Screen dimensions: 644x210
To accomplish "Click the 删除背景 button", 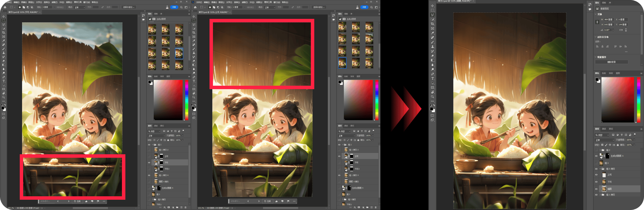I will coord(612,62).
